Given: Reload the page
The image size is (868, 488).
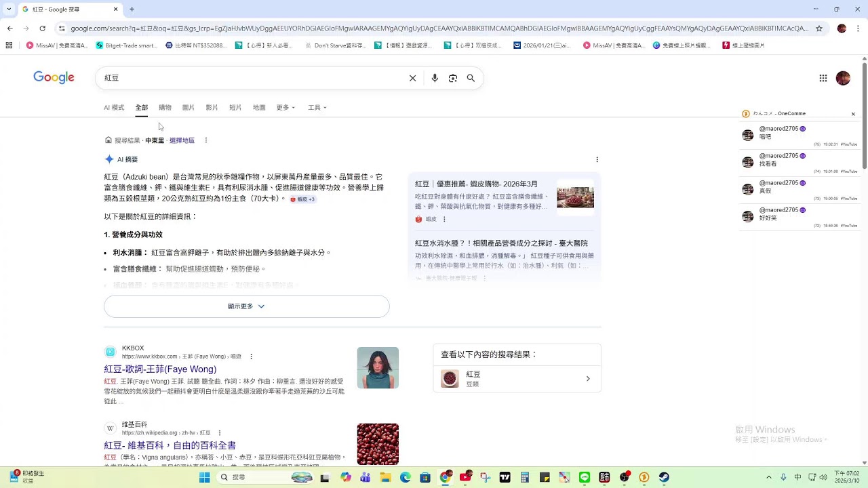Looking at the screenshot, I should [42, 28].
